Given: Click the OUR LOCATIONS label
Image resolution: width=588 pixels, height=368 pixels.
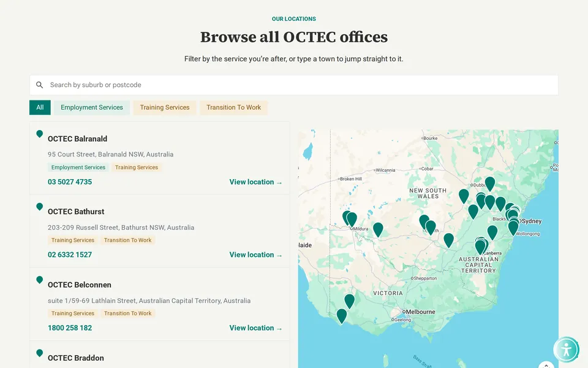Looking at the screenshot, I should point(294,19).
